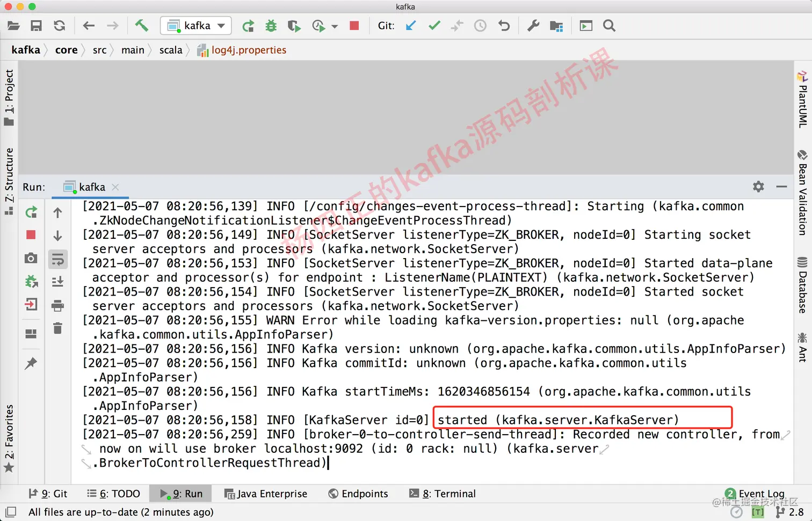812x521 pixels.
Task: Open the Database side panel
Action: click(802, 284)
